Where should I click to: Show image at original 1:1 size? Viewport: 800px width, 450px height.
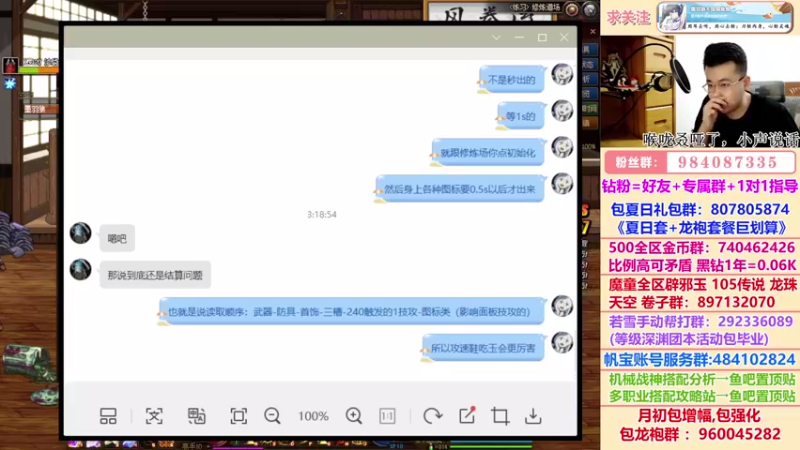387,416
